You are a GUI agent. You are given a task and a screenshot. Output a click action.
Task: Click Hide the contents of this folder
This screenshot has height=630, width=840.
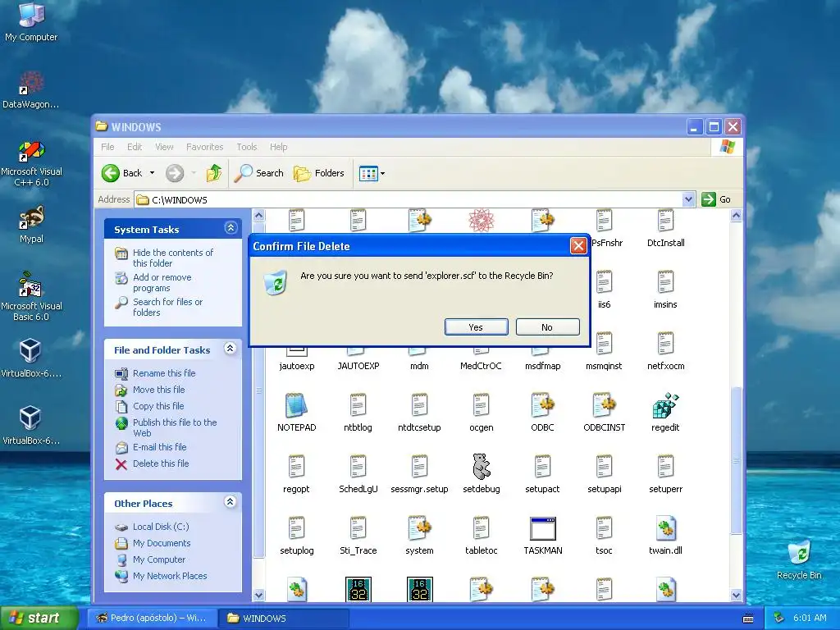coord(172,258)
